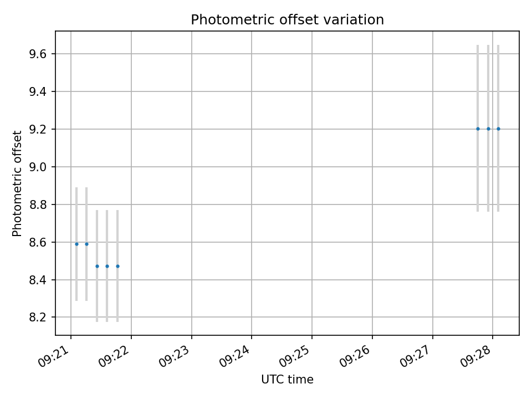
Task: Click the 8.2 y-axis tick label
Action: [x=38, y=318]
